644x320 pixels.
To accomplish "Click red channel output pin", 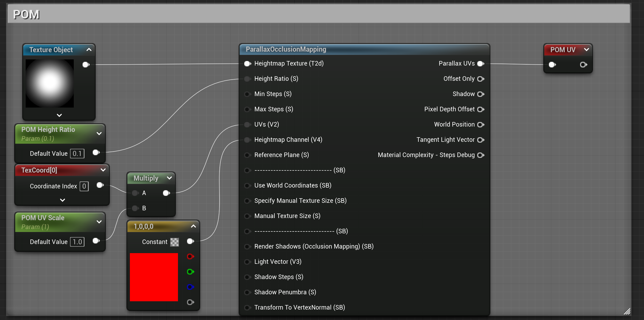I will [x=190, y=257].
